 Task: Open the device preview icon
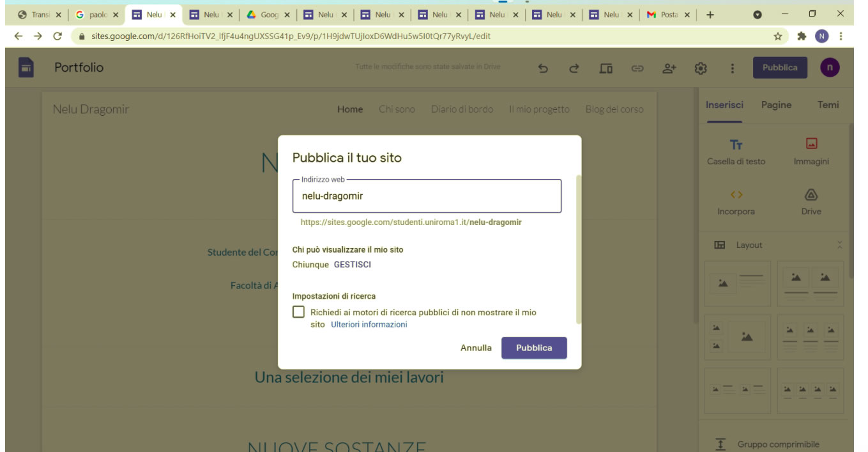(606, 68)
